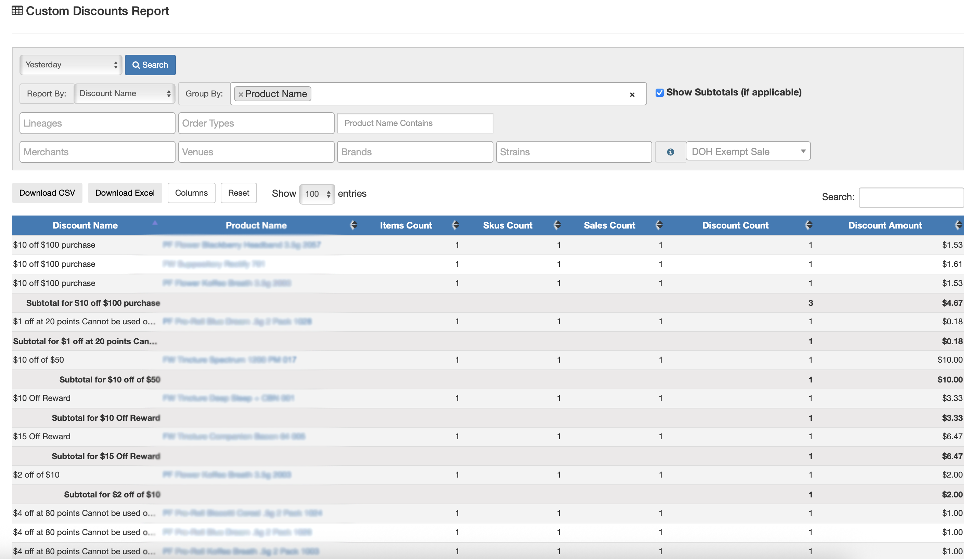Viewport: 980px width, 559px height.
Task: Sort by Items Count column arrows
Action: pos(455,225)
